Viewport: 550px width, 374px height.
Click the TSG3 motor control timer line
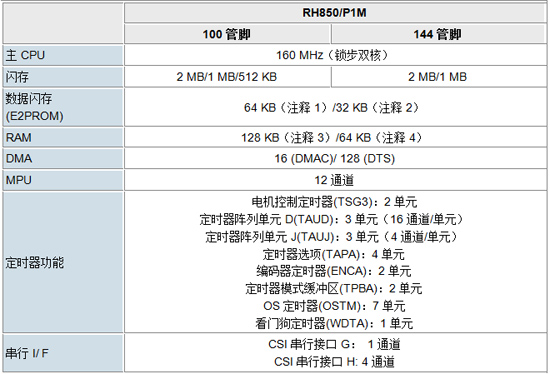tap(334, 202)
